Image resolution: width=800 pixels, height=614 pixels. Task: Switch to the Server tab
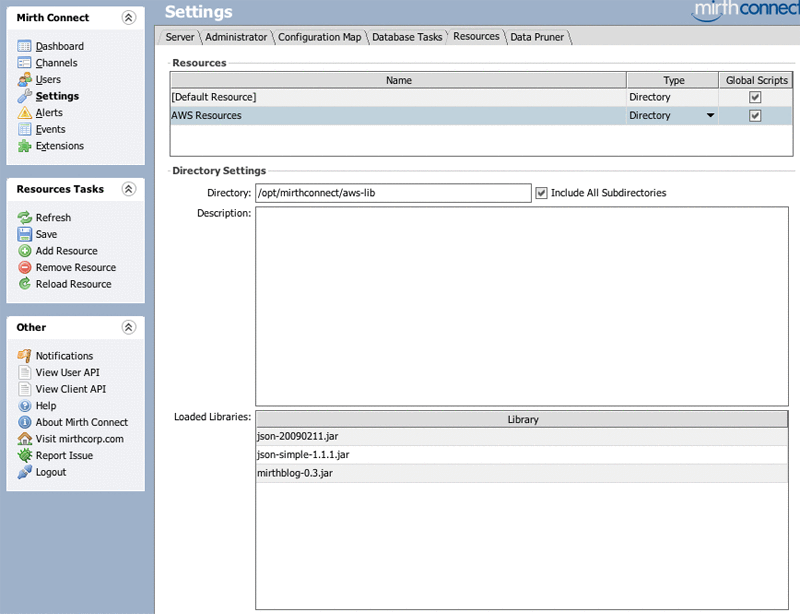tap(180, 37)
